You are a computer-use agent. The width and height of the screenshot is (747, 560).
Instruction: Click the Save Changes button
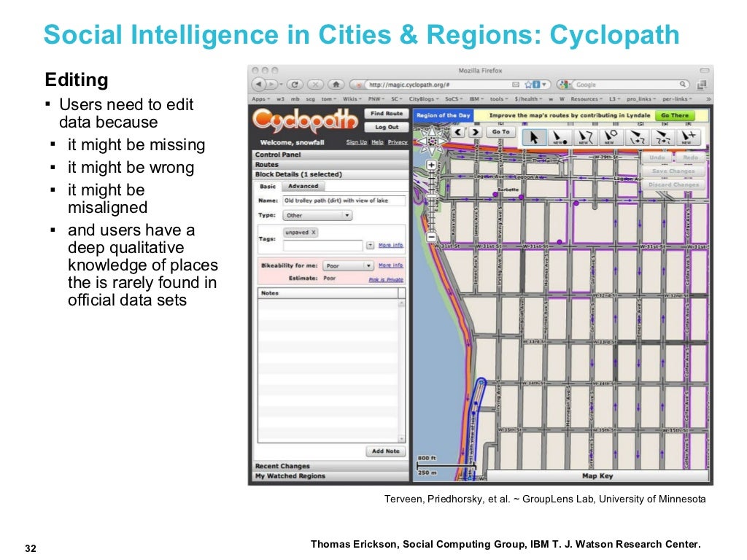[x=673, y=171]
